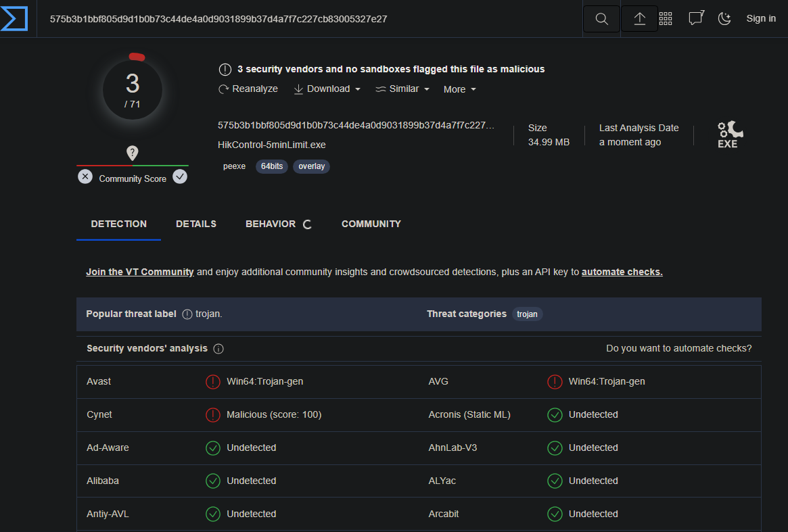Open the automate checks link
Image resolution: width=788 pixels, height=532 pixels.
click(622, 272)
